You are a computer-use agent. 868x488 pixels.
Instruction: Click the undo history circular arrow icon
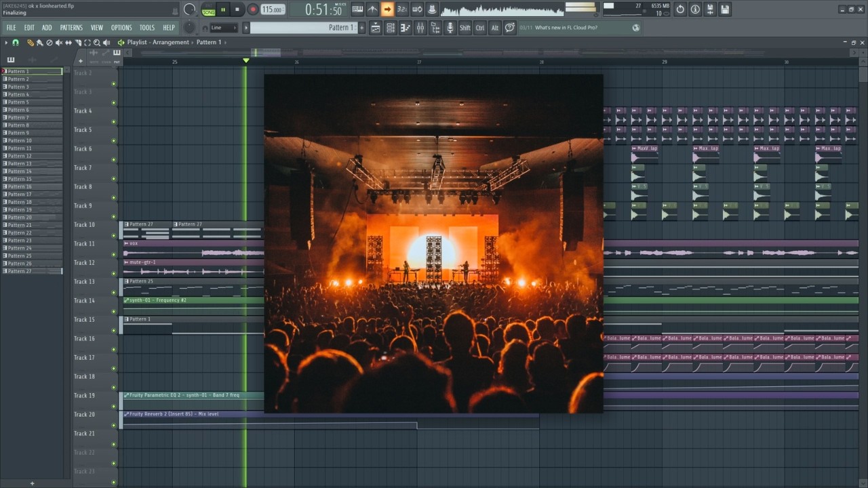pyautogui.click(x=680, y=9)
